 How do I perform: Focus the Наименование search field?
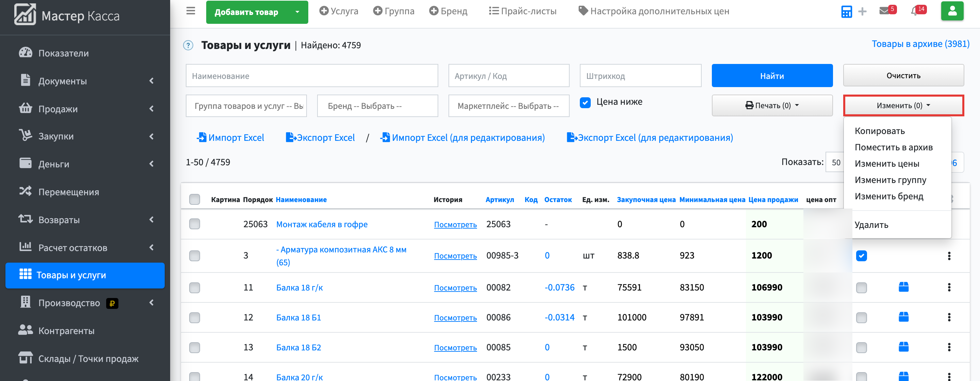[x=312, y=76]
